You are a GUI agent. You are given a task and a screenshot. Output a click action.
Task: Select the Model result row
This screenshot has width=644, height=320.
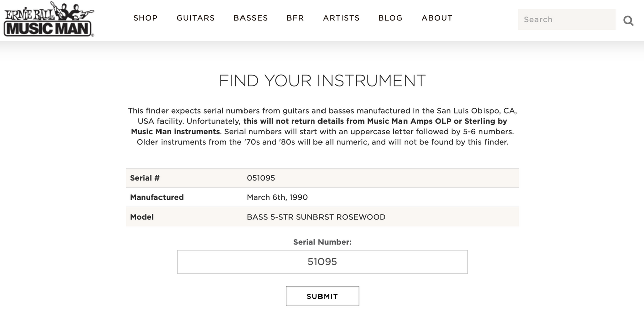click(x=323, y=217)
